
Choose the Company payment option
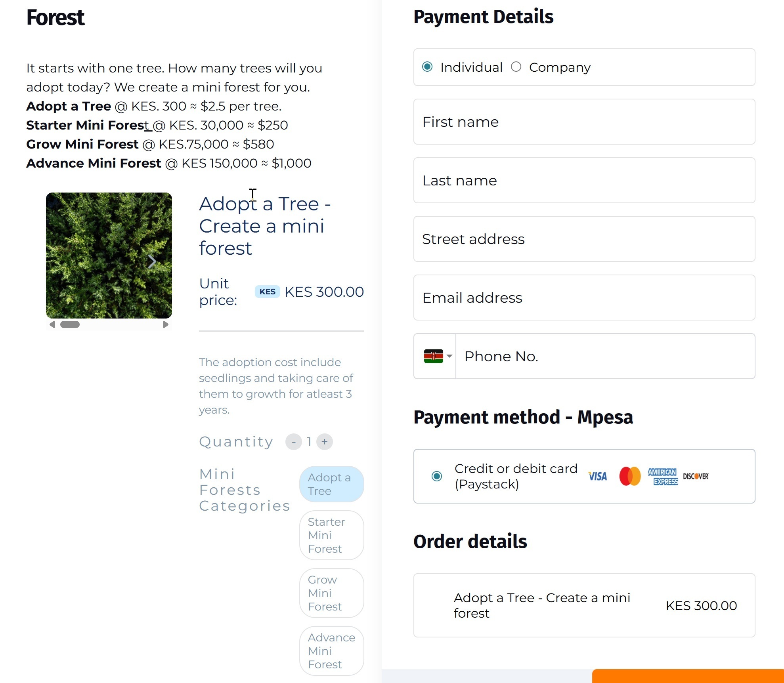point(516,67)
